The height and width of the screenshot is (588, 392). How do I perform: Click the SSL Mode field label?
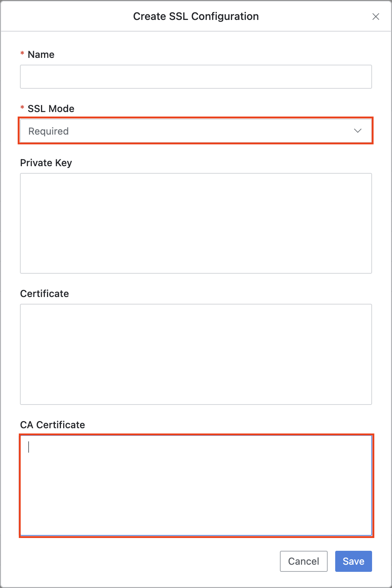51,109
